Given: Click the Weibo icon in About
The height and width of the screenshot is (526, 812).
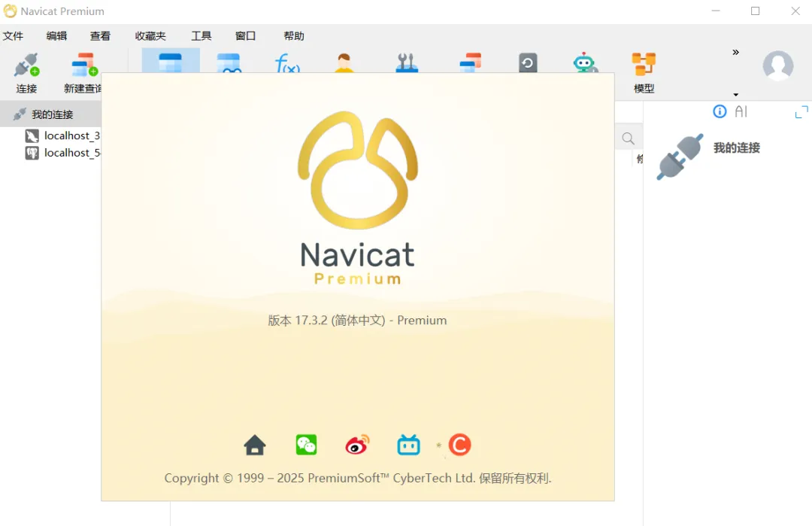Looking at the screenshot, I should 357,445.
